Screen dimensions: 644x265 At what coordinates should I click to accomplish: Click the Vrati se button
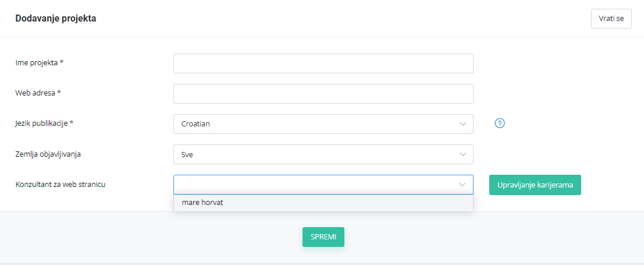tap(611, 19)
